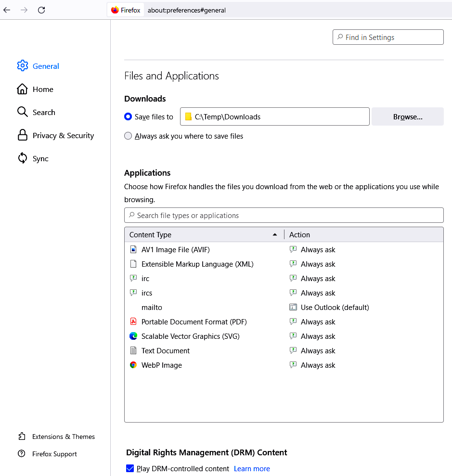The width and height of the screenshot is (452, 476).
Task: Uncheck Play DRM-controlled content
Action: pos(130,468)
